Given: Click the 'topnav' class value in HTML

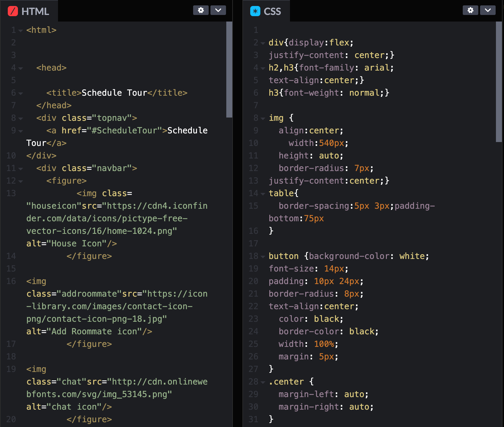Looking at the screenshot, I should point(112,118).
